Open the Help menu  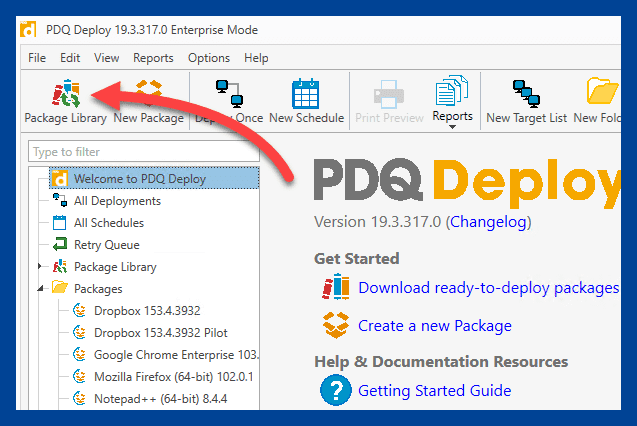tap(256, 58)
